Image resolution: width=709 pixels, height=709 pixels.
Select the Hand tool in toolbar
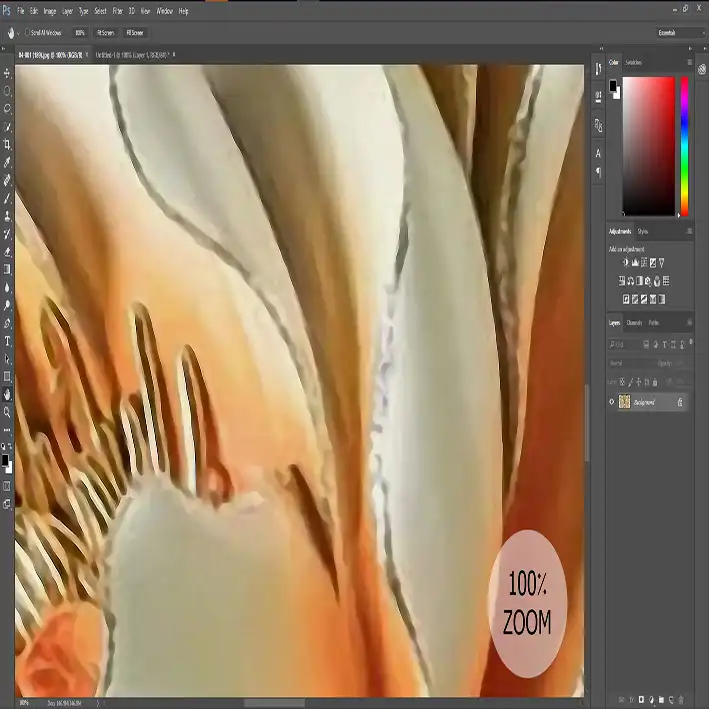coord(7,394)
